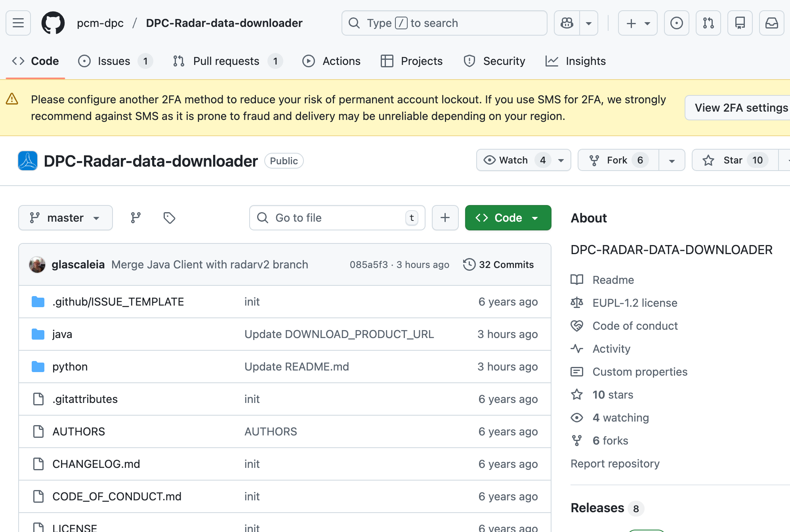Viewport: 790px width, 532px height.
Task: Click View 2FA settings button
Action: (740, 108)
